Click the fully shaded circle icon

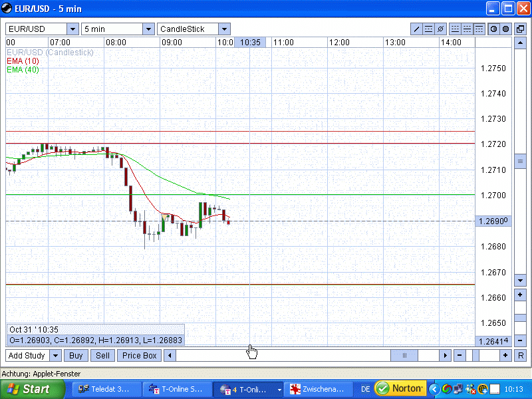pyautogui.click(x=505, y=29)
